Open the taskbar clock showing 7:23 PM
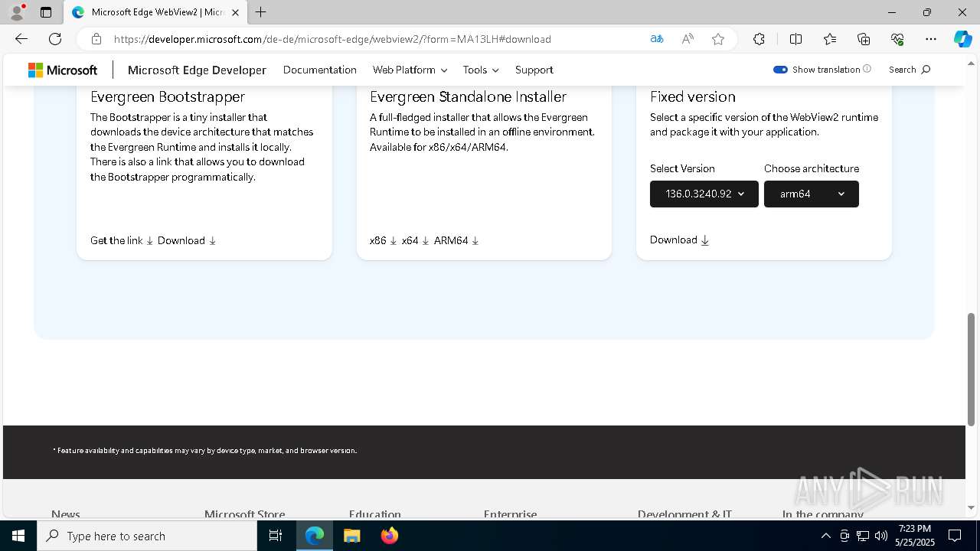980x551 pixels. 916,536
